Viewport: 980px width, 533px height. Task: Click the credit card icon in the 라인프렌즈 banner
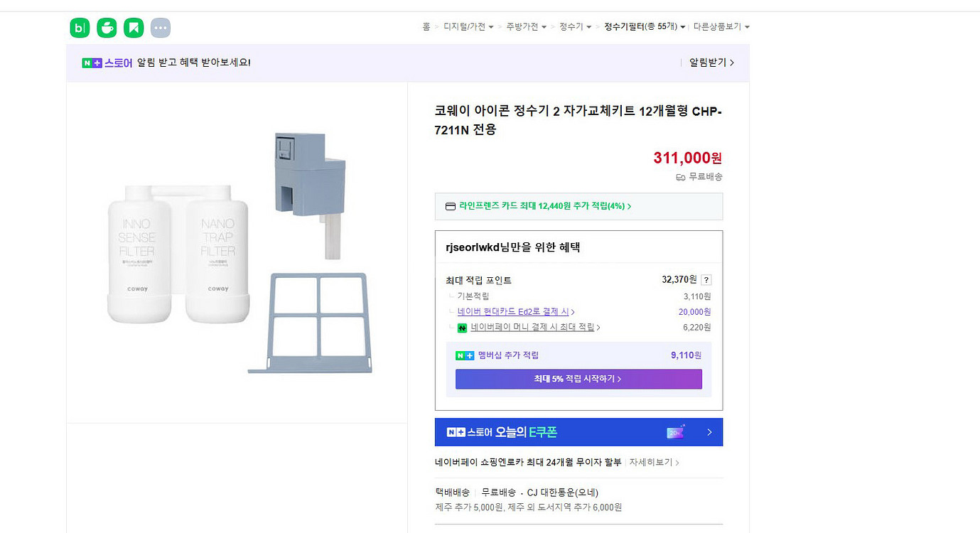point(450,206)
